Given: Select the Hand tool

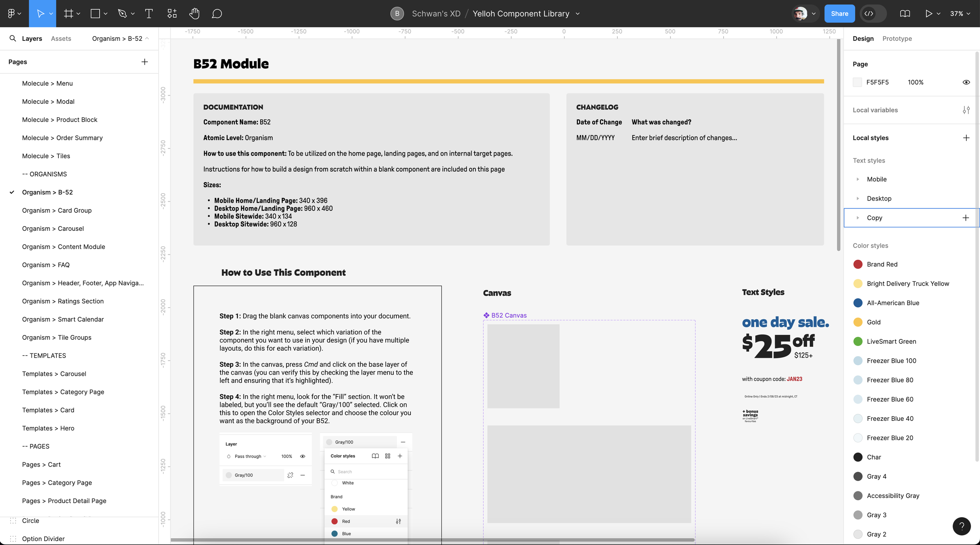Looking at the screenshot, I should (x=194, y=14).
